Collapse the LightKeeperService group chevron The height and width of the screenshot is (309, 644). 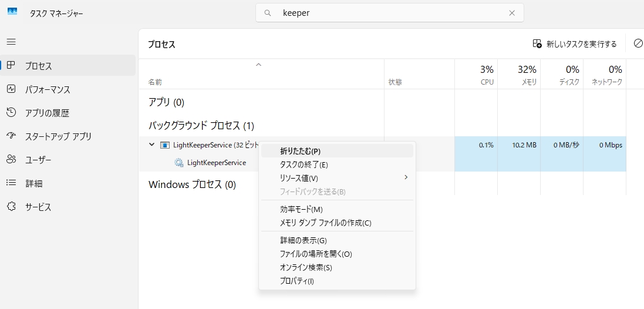(x=151, y=145)
